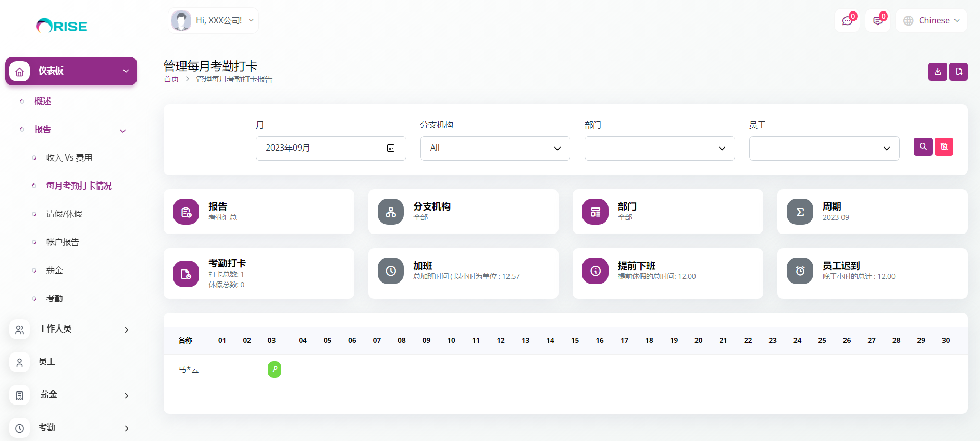Viewport: 980px width, 441px height.
Task: Select 收入 Vs 费用 report item
Action: [69, 158]
